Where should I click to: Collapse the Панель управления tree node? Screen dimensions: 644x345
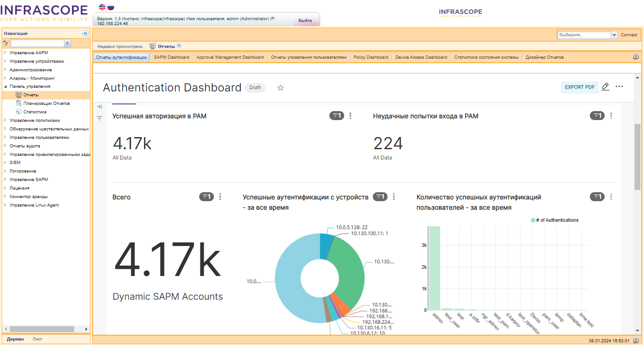5,86
